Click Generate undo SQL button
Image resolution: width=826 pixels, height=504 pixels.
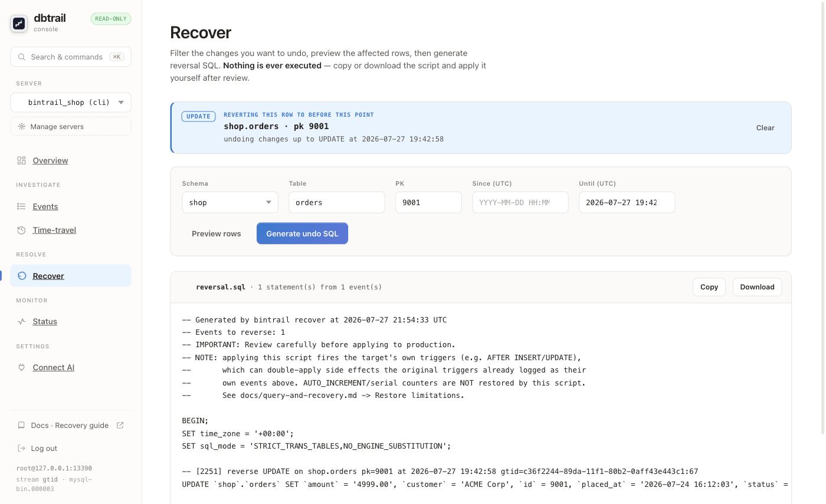coord(302,233)
